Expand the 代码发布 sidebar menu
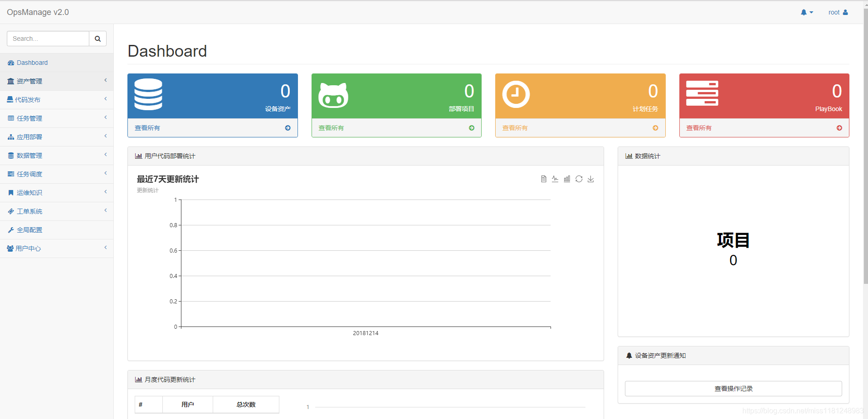The image size is (868, 419). pos(57,100)
